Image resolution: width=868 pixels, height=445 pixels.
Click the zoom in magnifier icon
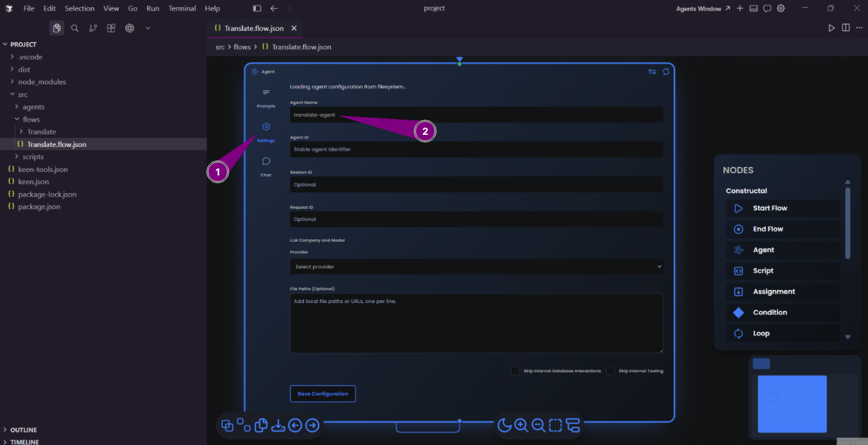point(521,426)
